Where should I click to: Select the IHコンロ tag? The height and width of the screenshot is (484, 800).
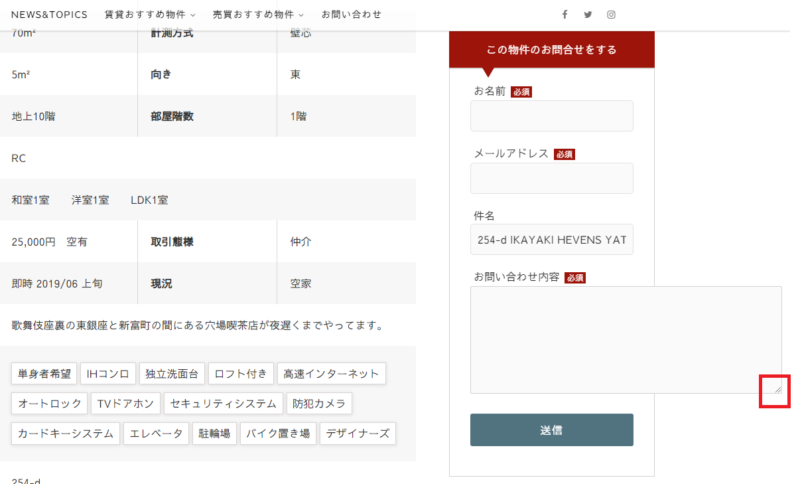pos(108,374)
